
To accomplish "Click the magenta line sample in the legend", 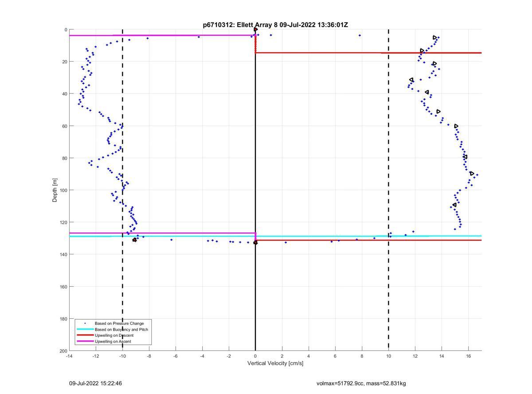I will [x=85, y=341].
